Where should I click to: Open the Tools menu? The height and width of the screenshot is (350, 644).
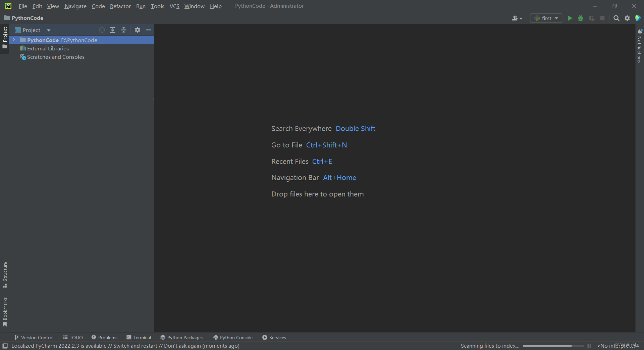coord(157,6)
